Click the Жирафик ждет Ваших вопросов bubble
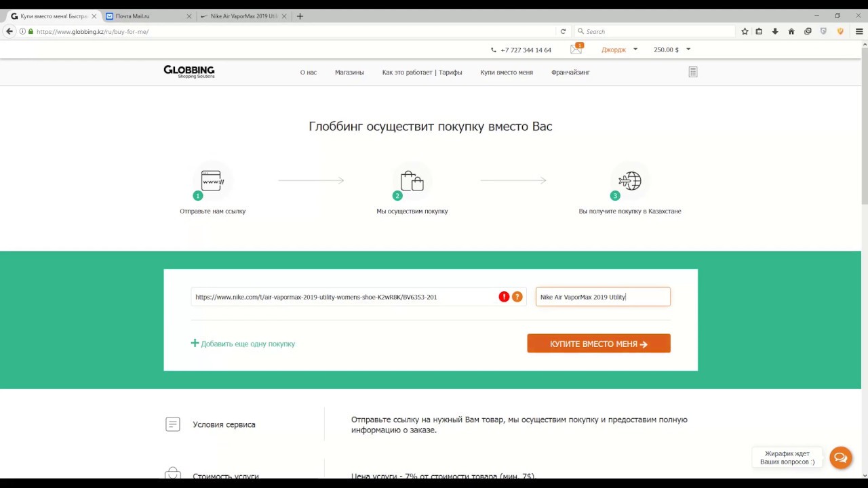This screenshot has width=868, height=488. pyautogui.click(x=787, y=457)
